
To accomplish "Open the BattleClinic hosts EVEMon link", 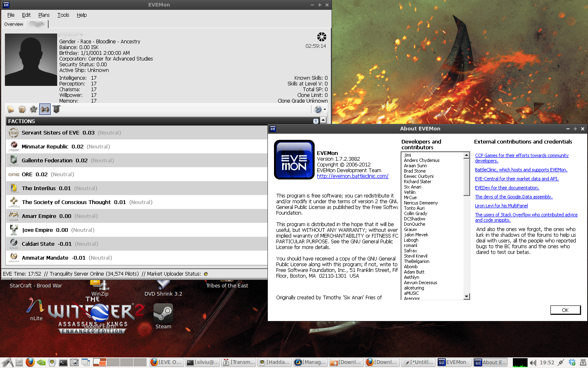I will tap(521, 170).
